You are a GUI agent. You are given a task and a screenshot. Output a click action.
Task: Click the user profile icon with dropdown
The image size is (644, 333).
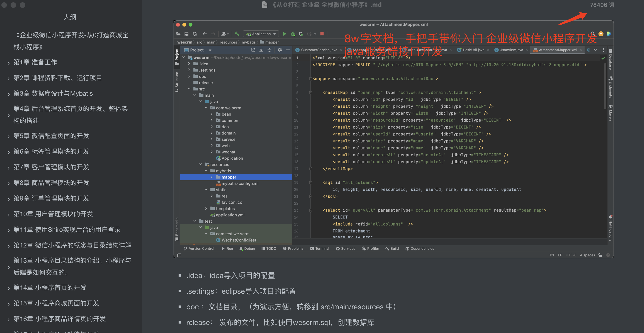coord(225,34)
